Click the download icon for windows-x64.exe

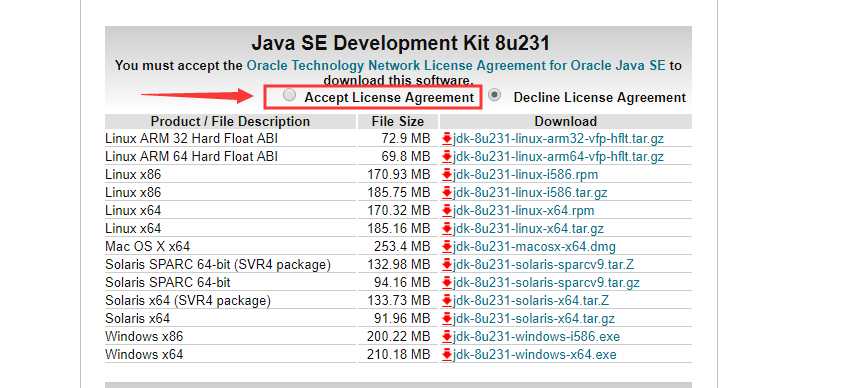[x=447, y=355]
